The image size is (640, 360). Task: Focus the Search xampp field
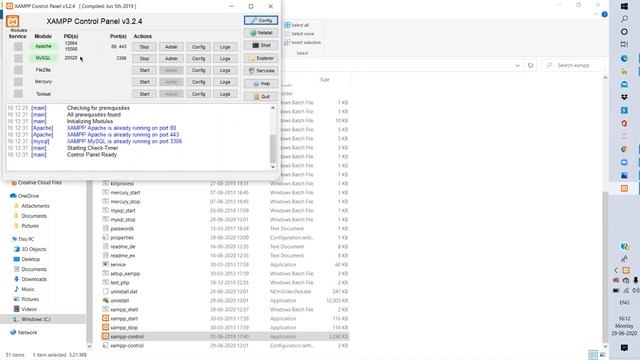point(573,65)
